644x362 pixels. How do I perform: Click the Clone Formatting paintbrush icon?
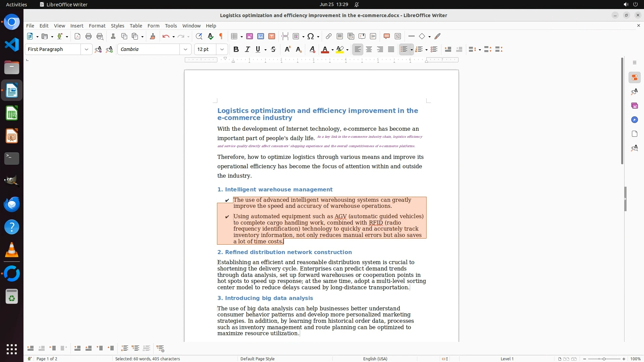click(153, 36)
